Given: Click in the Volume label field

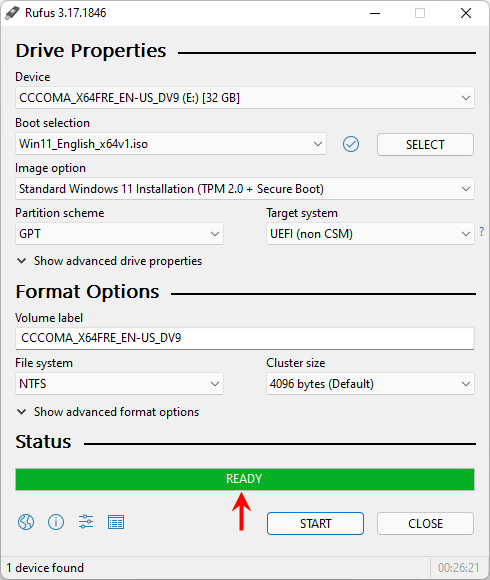Looking at the screenshot, I should click(x=245, y=338).
